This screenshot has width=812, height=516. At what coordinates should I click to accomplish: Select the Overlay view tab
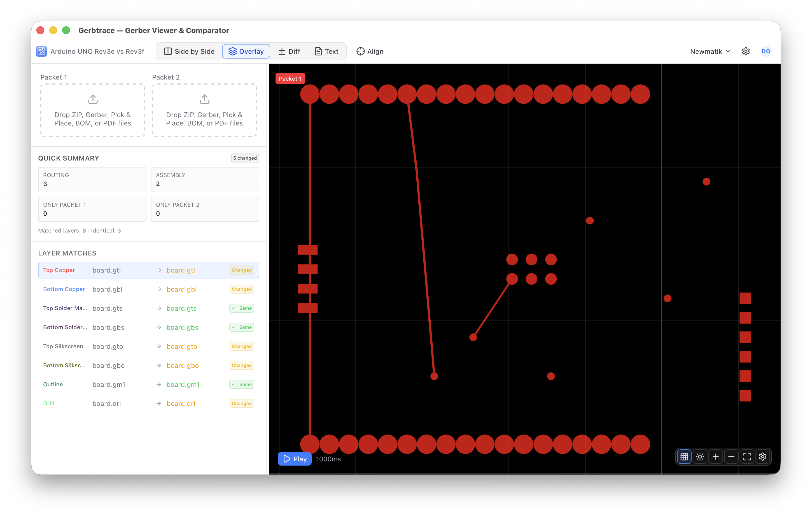pyautogui.click(x=246, y=51)
